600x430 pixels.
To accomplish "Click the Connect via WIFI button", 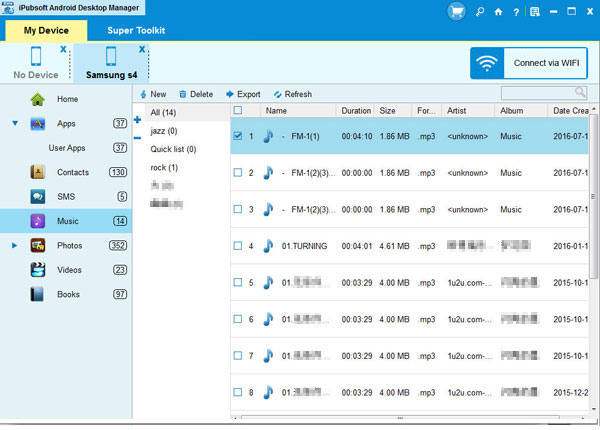I will coord(528,63).
